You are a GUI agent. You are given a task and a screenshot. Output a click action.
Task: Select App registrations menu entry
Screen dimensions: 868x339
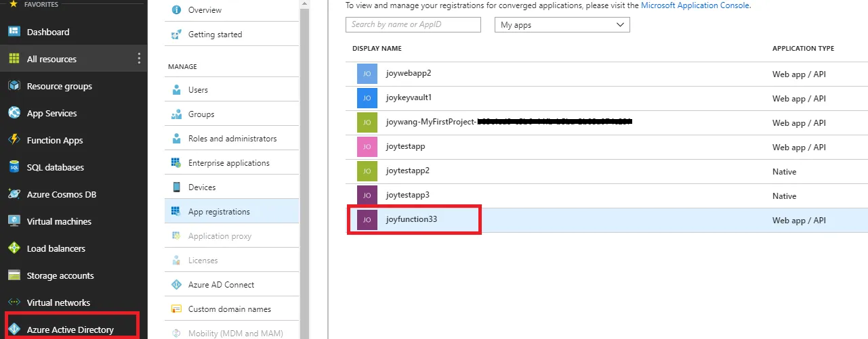[232, 212]
